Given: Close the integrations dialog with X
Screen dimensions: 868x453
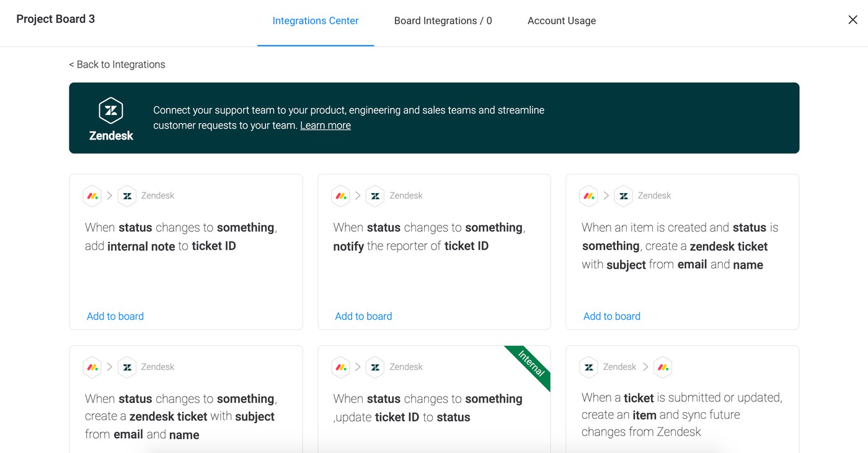Looking at the screenshot, I should [x=852, y=20].
